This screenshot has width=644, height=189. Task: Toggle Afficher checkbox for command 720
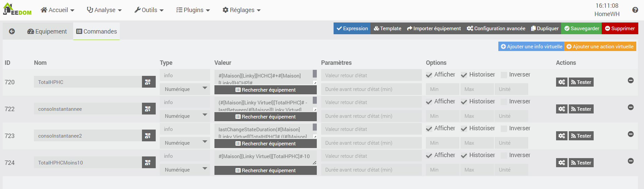click(x=429, y=75)
